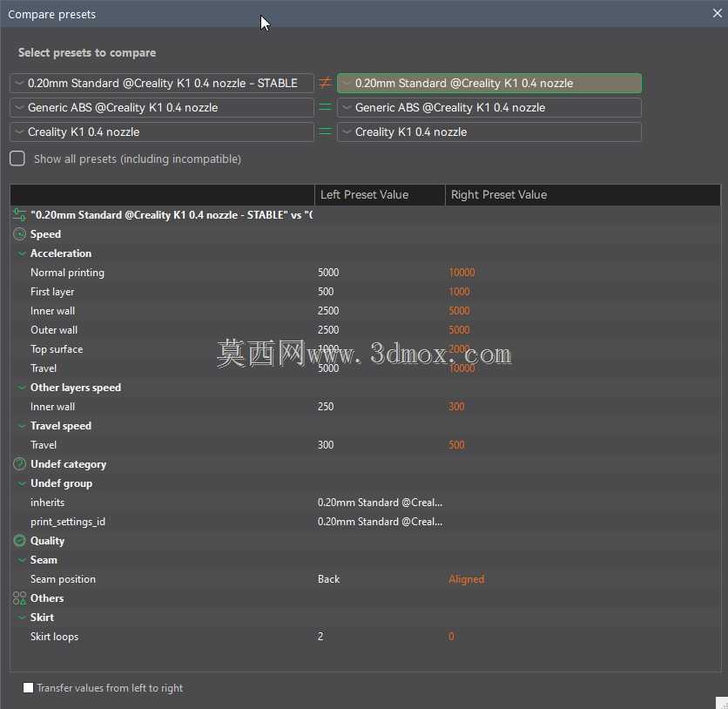Open right process preset dropdown 0.20mm Standard

(x=489, y=83)
